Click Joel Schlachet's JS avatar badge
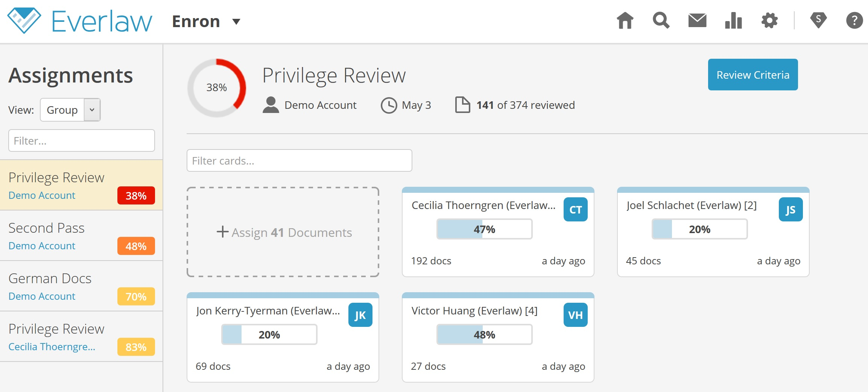868x392 pixels. point(790,209)
